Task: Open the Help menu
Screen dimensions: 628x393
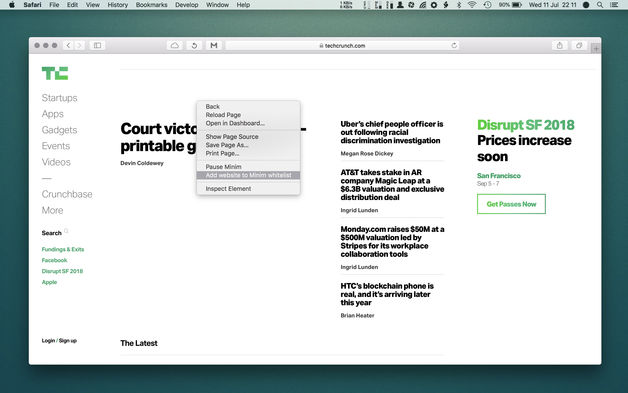Action: [x=243, y=5]
